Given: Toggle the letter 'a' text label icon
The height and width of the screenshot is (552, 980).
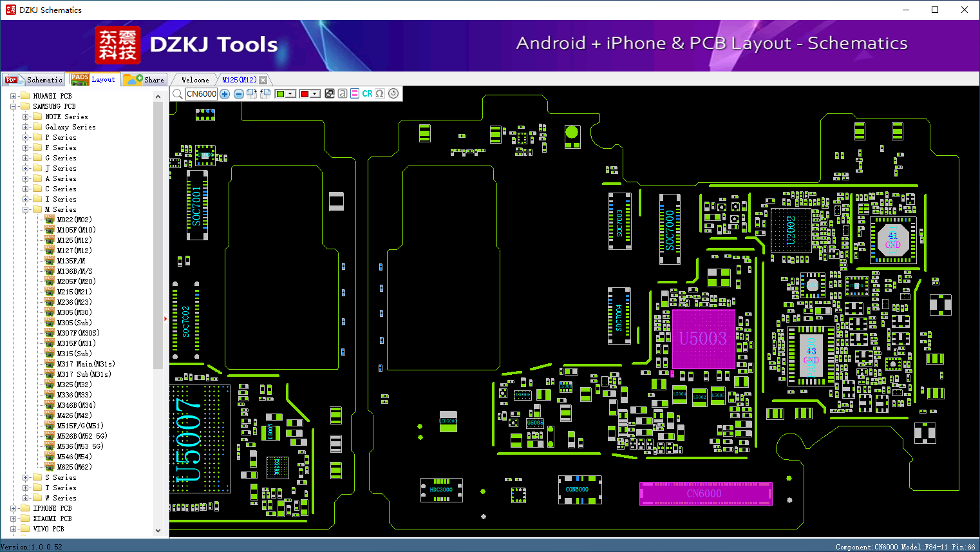Looking at the screenshot, I should [343, 93].
